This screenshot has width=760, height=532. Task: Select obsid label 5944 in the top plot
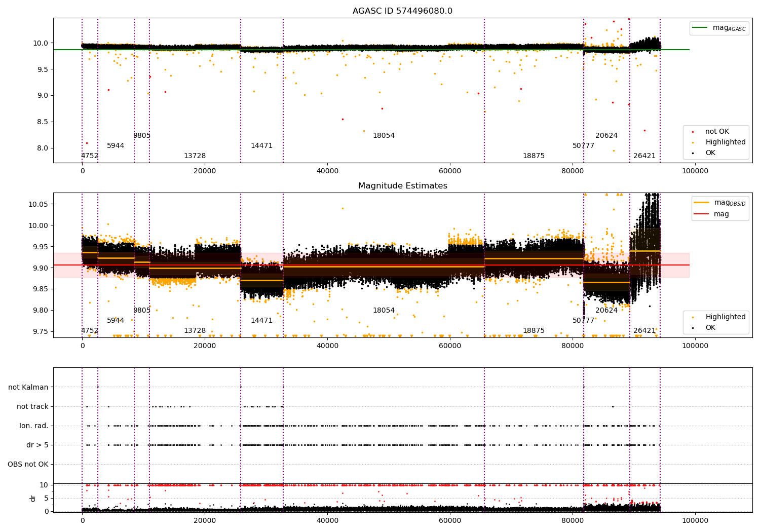coord(116,146)
